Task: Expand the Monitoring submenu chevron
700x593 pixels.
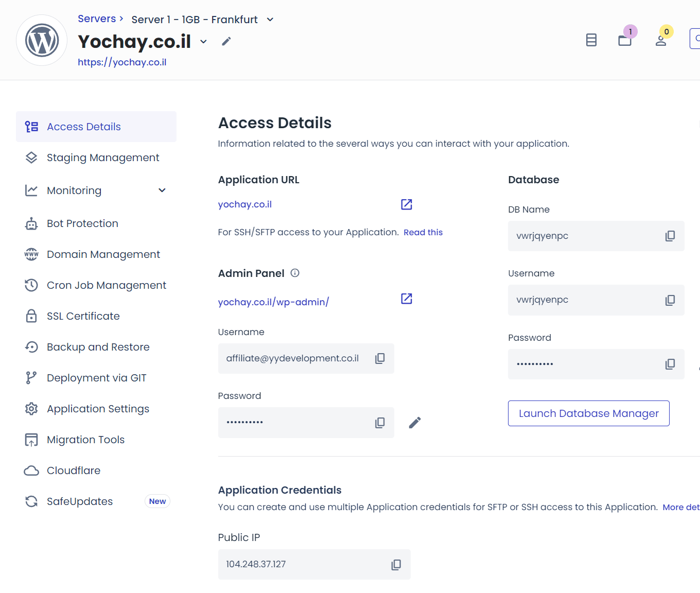Action: click(x=162, y=190)
